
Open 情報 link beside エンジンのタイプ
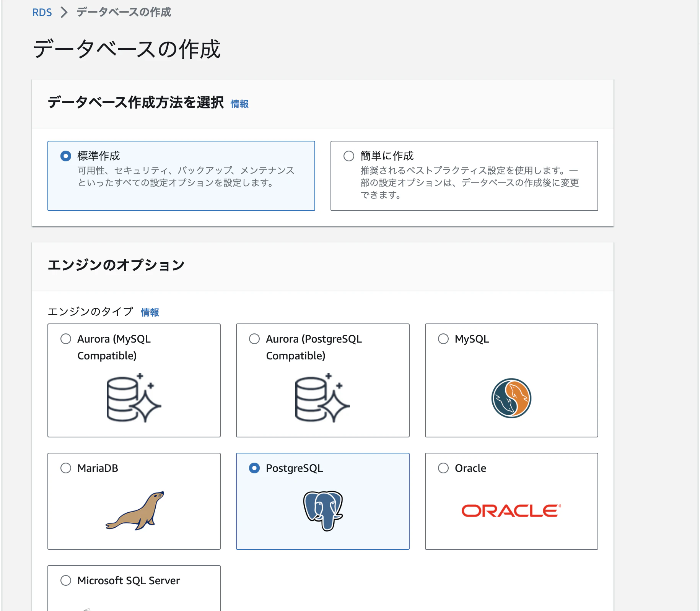click(x=150, y=312)
